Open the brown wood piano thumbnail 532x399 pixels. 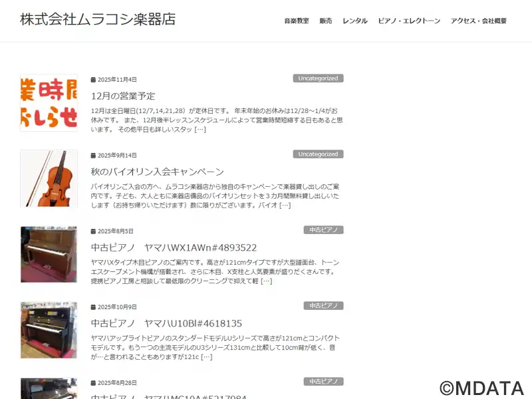[49, 255]
